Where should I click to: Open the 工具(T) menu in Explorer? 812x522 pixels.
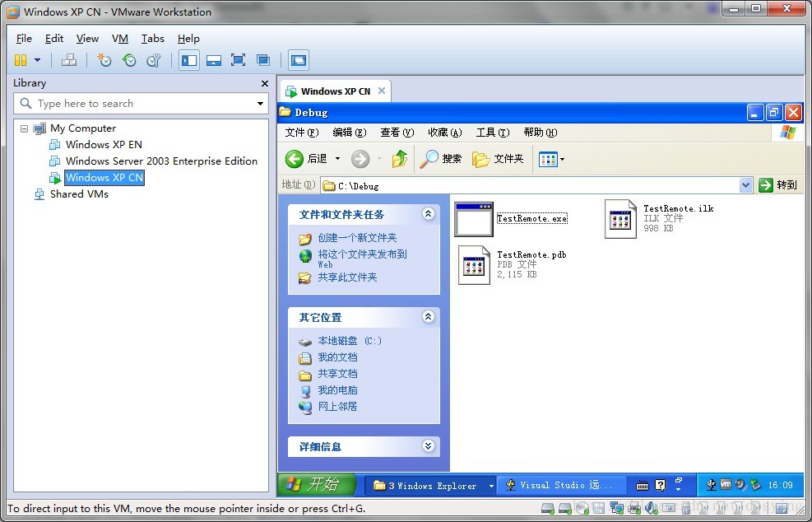tap(493, 133)
